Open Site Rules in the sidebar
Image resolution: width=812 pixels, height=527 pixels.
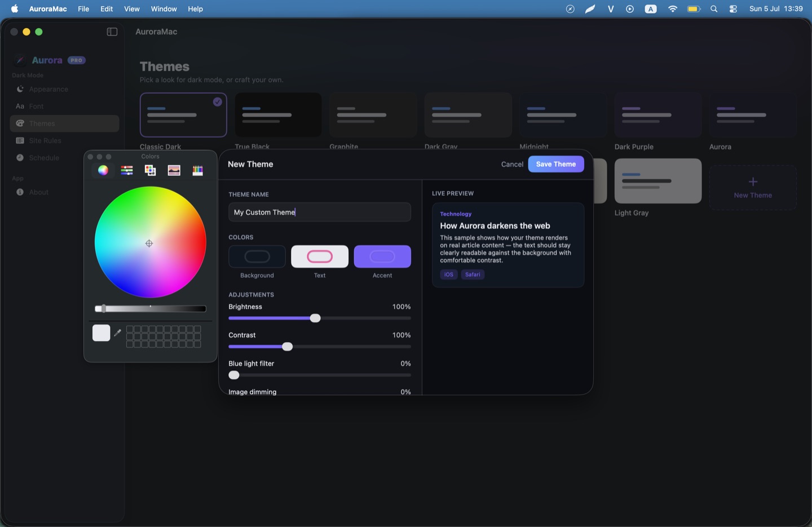64,140
